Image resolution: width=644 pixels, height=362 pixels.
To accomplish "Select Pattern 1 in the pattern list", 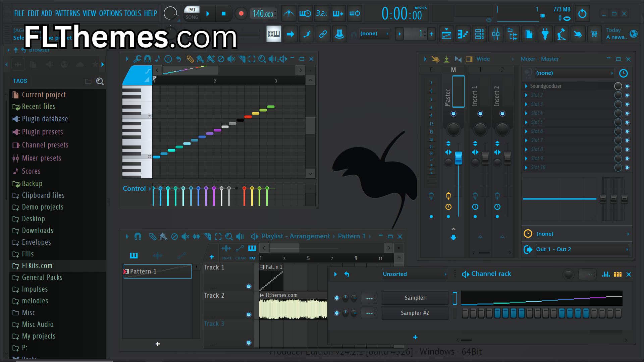I will (157, 271).
